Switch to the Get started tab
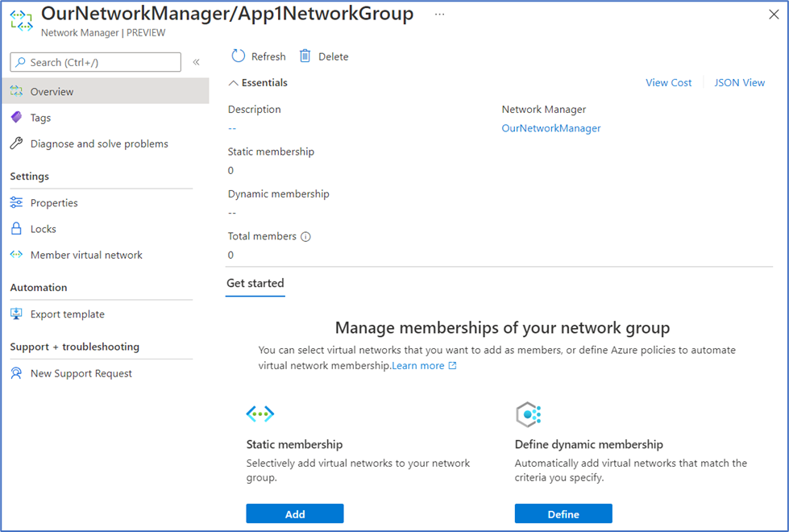Screen dimensions: 789x532 coord(255,284)
